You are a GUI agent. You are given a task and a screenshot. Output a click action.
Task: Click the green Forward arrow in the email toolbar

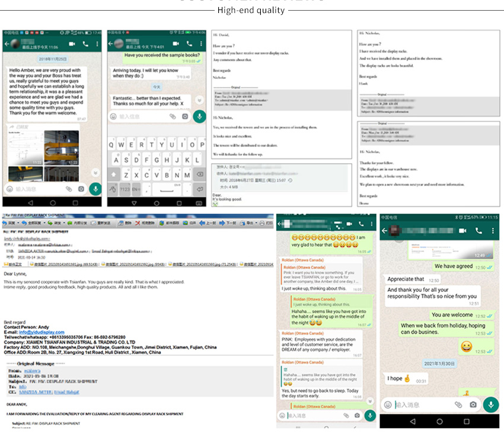click(50, 223)
